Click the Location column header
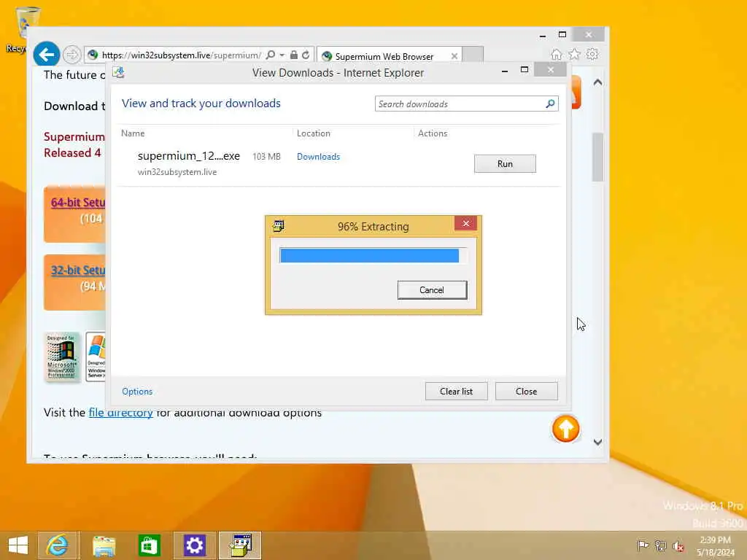 point(314,133)
